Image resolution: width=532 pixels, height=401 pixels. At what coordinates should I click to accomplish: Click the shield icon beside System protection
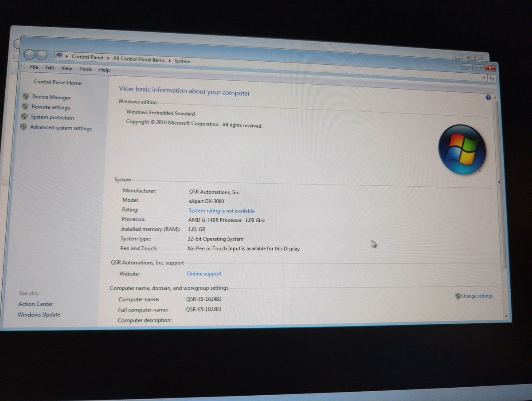click(x=24, y=117)
